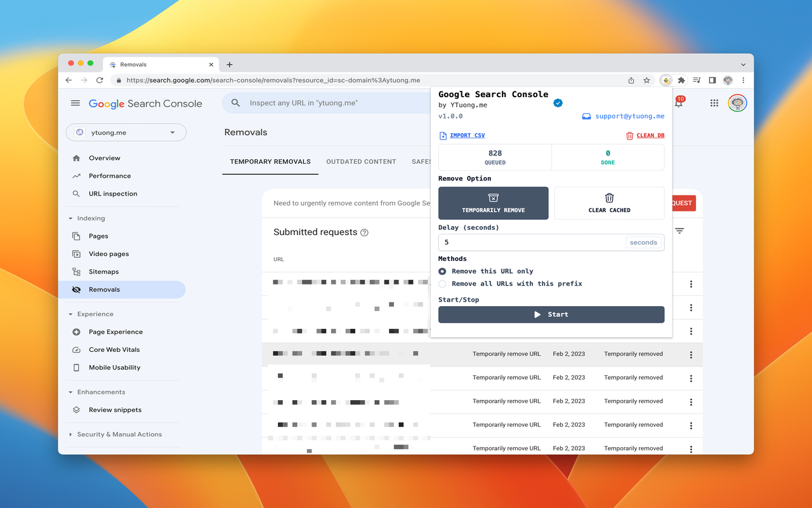Viewport: 812px width, 508px height.
Task: Open the hamburger main menu
Action: 75,104
